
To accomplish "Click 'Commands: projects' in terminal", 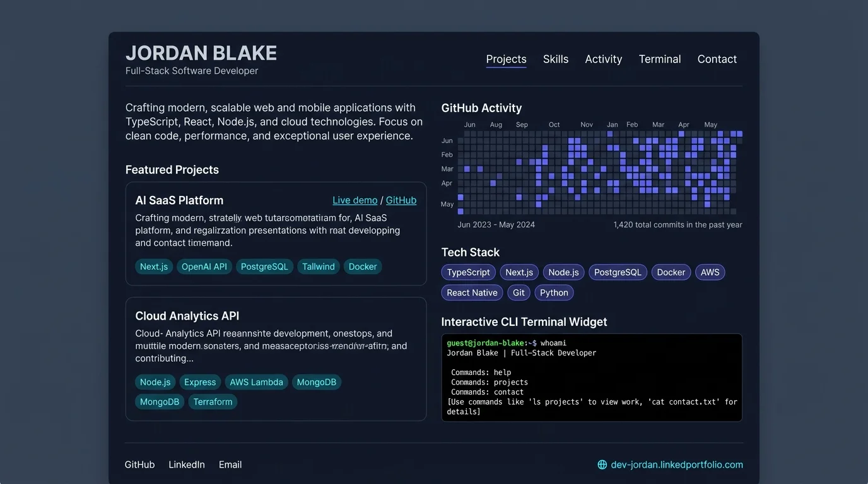I will tap(490, 382).
